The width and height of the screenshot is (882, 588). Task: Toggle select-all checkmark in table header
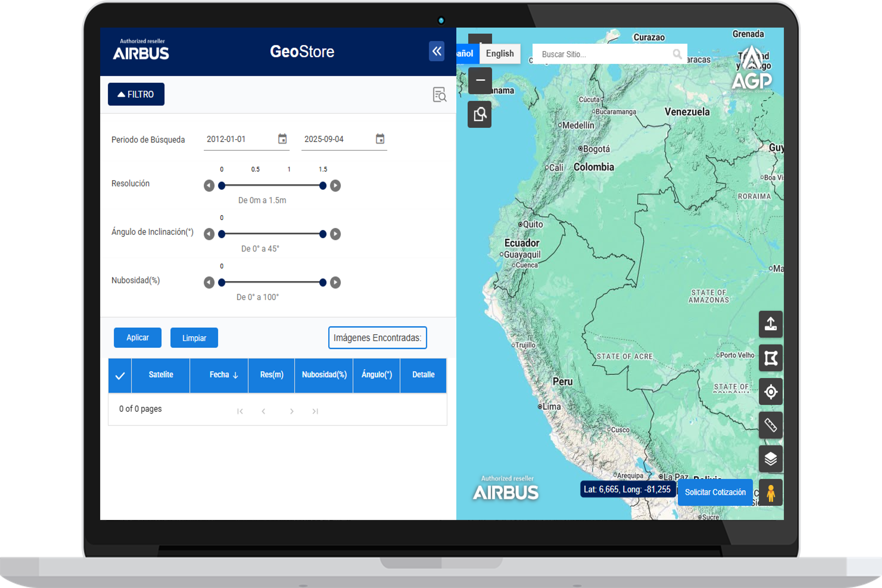coord(120,376)
